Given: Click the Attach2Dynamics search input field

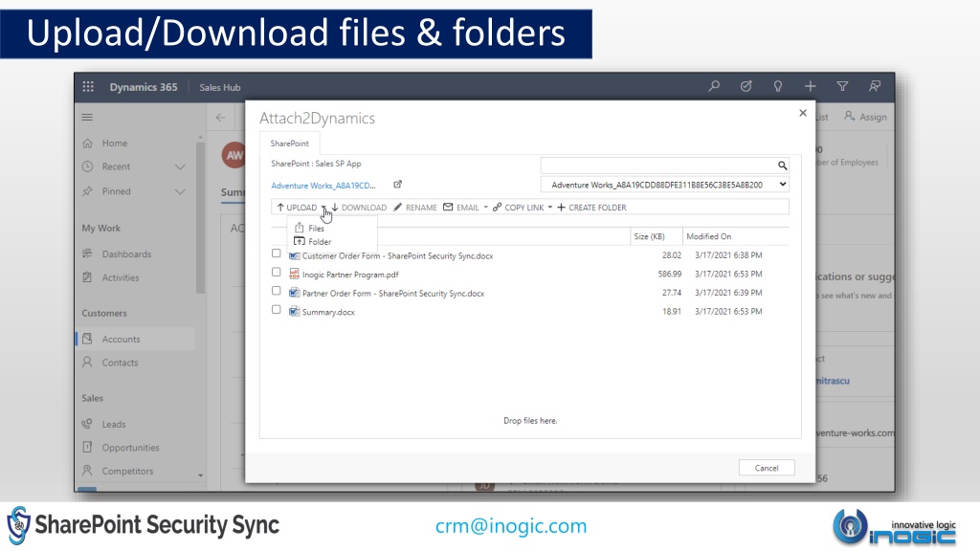Looking at the screenshot, I should coord(658,165).
